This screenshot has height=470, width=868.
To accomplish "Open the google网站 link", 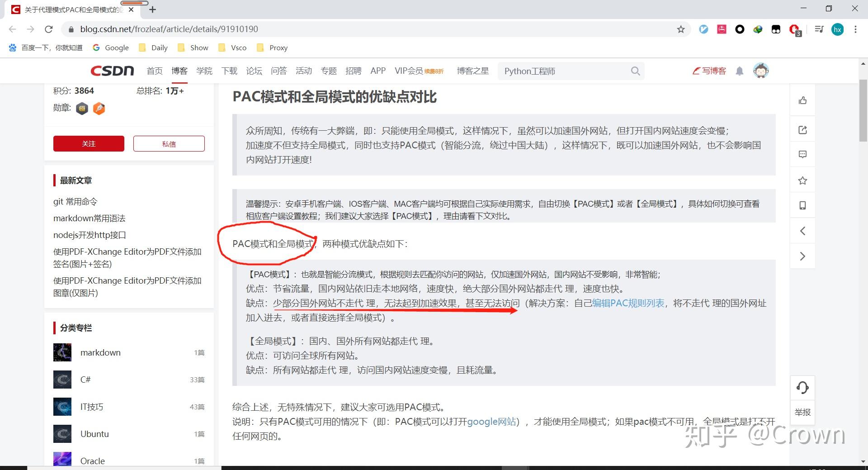I will pyautogui.click(x=492, y=422).
